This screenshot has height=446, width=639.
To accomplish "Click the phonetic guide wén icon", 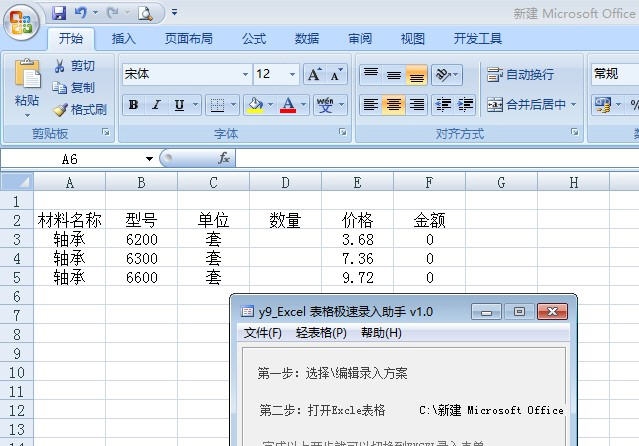I will [x=325, y=105].
